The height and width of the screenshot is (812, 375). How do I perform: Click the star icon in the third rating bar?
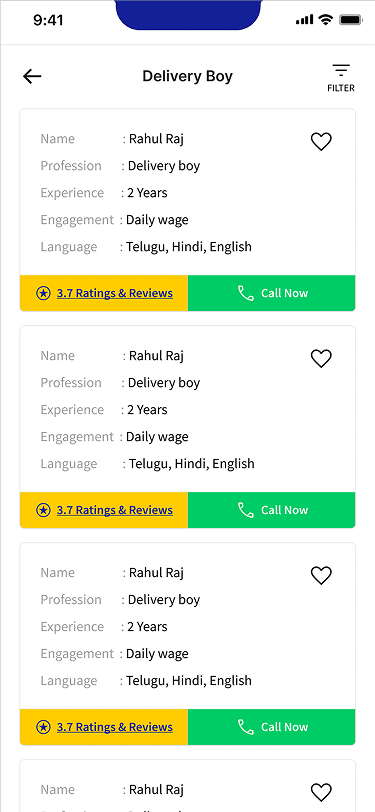coord(44,727)
